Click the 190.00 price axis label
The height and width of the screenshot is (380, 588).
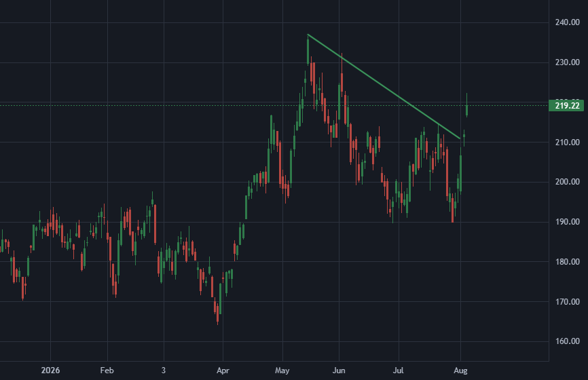[568, 222]
